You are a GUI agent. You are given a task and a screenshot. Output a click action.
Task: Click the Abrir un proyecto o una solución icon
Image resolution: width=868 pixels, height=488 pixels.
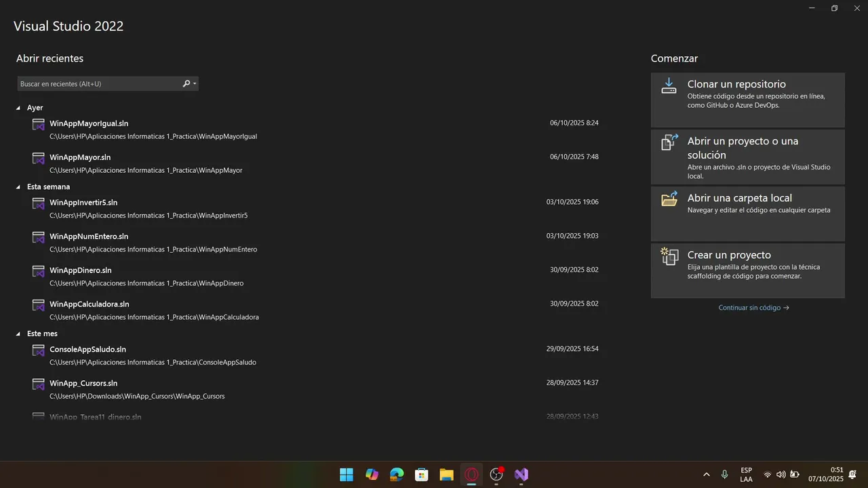(669, 142)
